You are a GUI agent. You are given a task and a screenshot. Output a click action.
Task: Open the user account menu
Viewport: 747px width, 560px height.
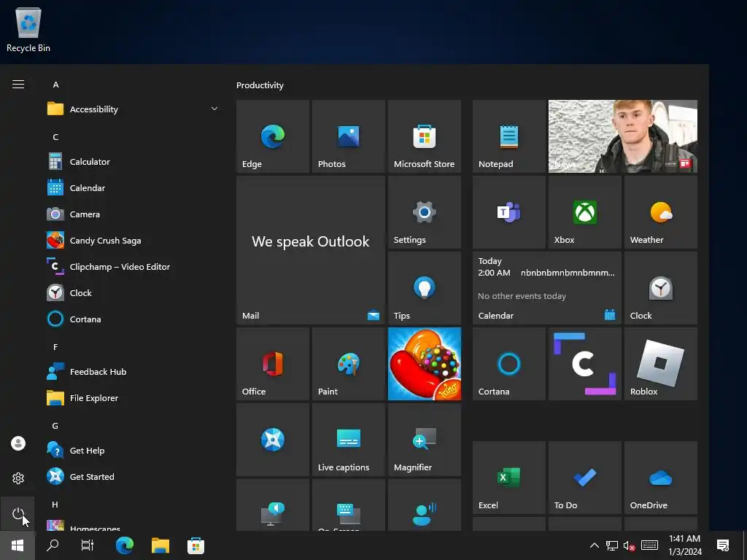click(18, 443)
